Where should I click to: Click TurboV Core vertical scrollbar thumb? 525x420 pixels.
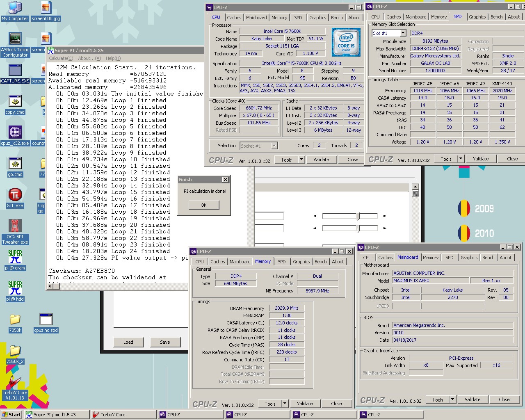[416, 194]
